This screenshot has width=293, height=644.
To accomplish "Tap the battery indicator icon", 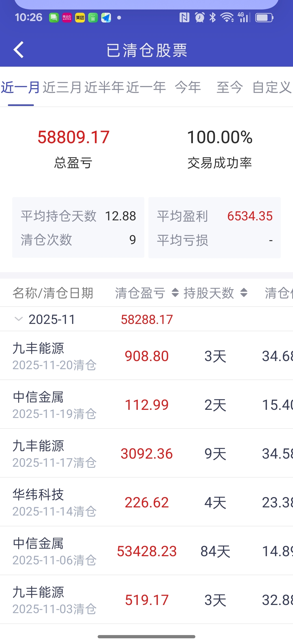I will point(264,18).
